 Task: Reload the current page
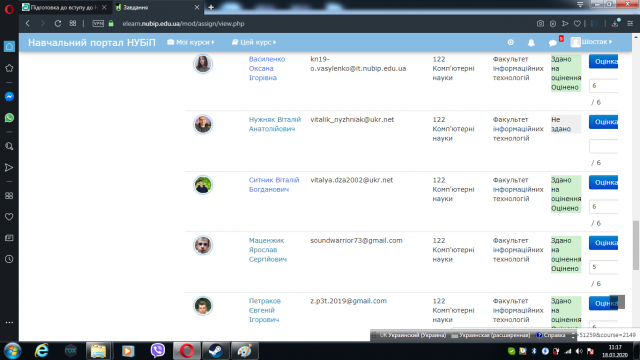pos(58,24)
